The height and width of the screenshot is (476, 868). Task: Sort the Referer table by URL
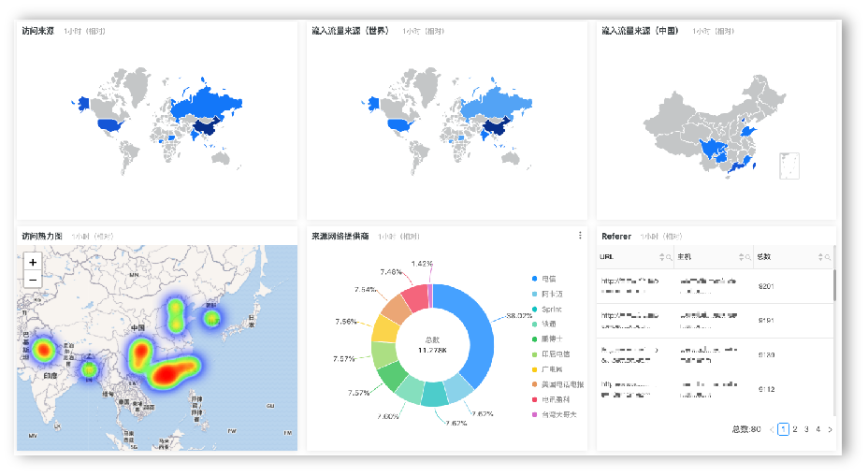click(x=662, y=257)
